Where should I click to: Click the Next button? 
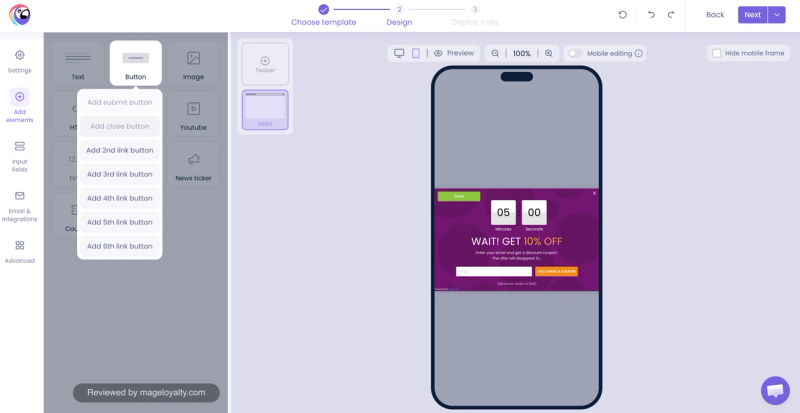point(753,15)
